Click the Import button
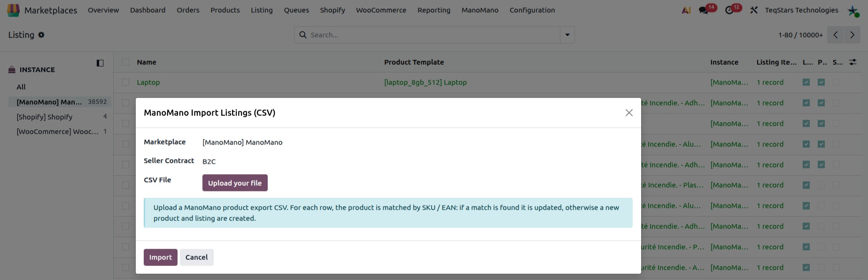This screenshot has height=280, width=868. click(161, 257)
